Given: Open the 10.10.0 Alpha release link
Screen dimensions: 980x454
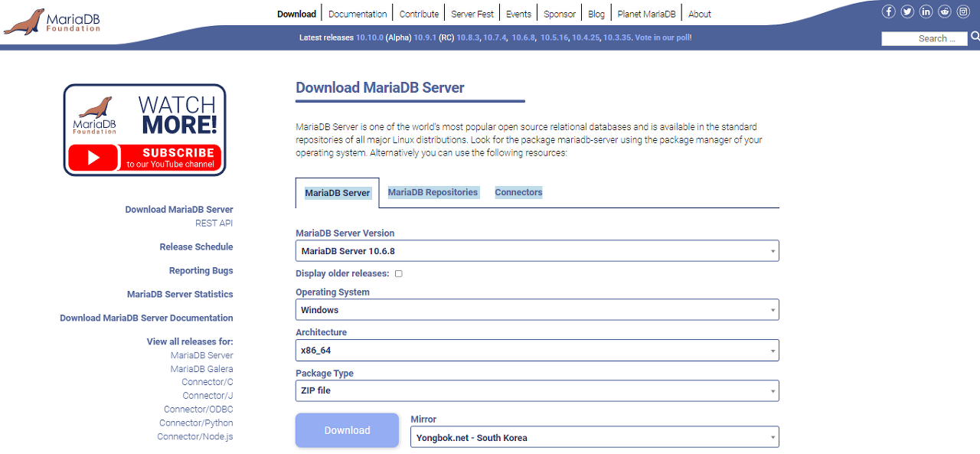Looking at the screenshot, I should pyautogui.click(x=370, y=38).
